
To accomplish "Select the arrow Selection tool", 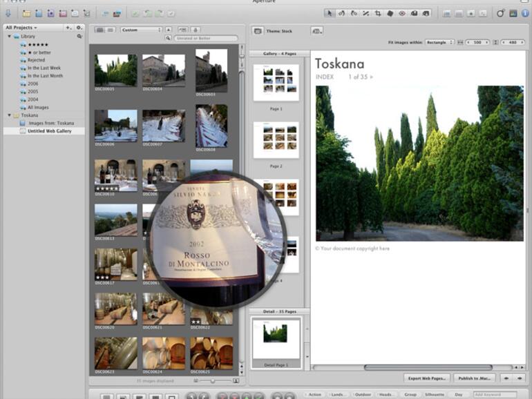I will click(330, 13).
